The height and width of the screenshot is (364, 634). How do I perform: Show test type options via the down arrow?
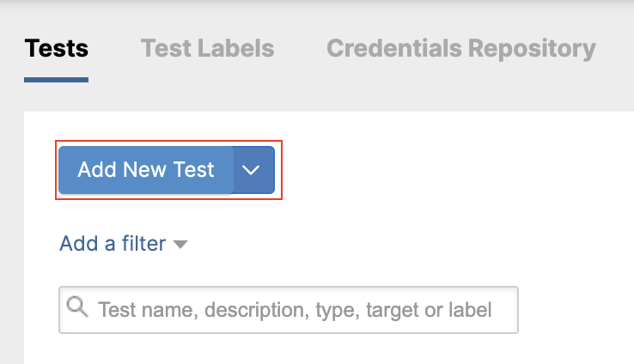point(252,170)
